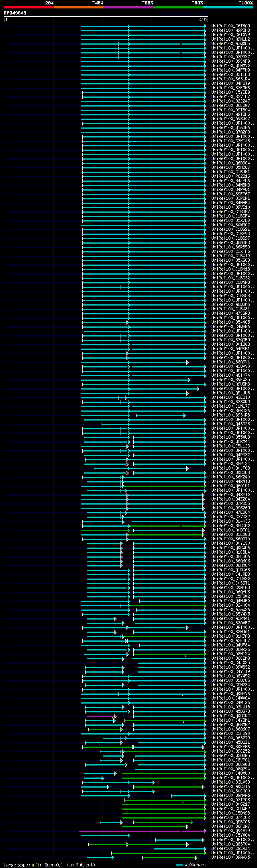
Task: Select hit label UniRef100_C3KIJ8
Action: pyautogui.click(x=230, y=141)
